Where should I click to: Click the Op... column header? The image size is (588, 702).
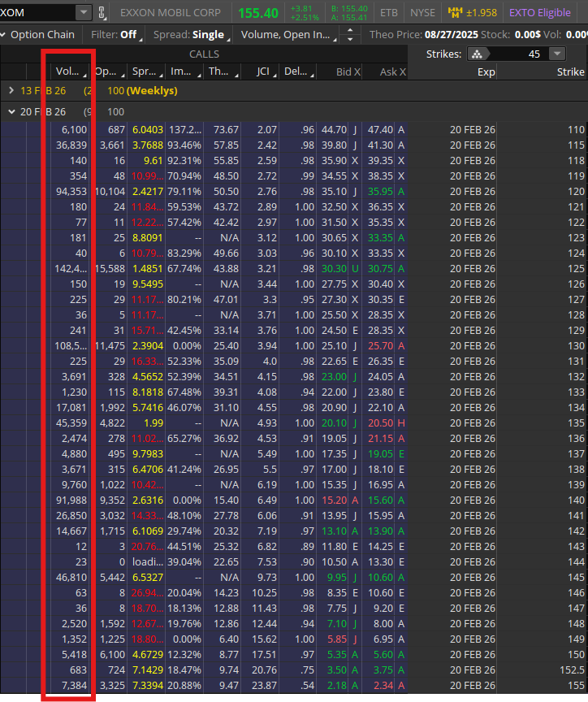click(x=108, y=71)
